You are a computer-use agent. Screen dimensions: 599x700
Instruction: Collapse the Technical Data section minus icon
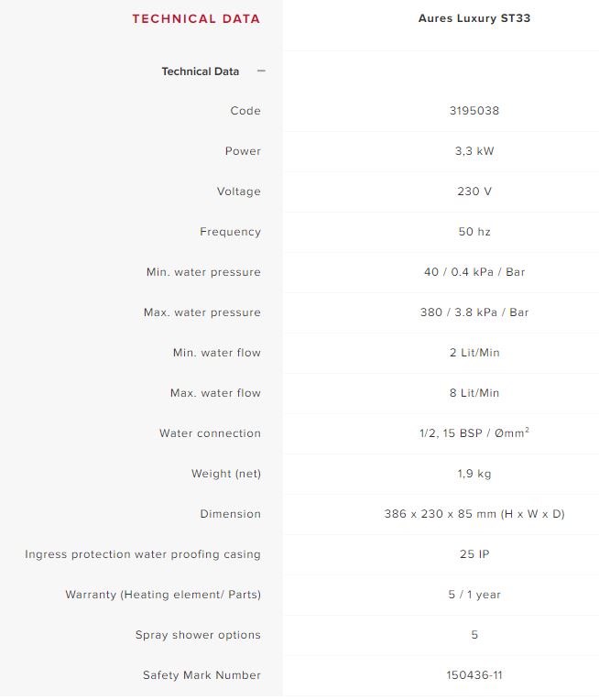click(x=261, y=71)
